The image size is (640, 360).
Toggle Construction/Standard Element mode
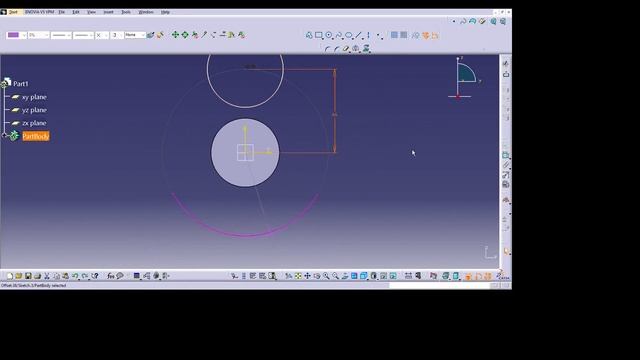[x=416, y=36]
